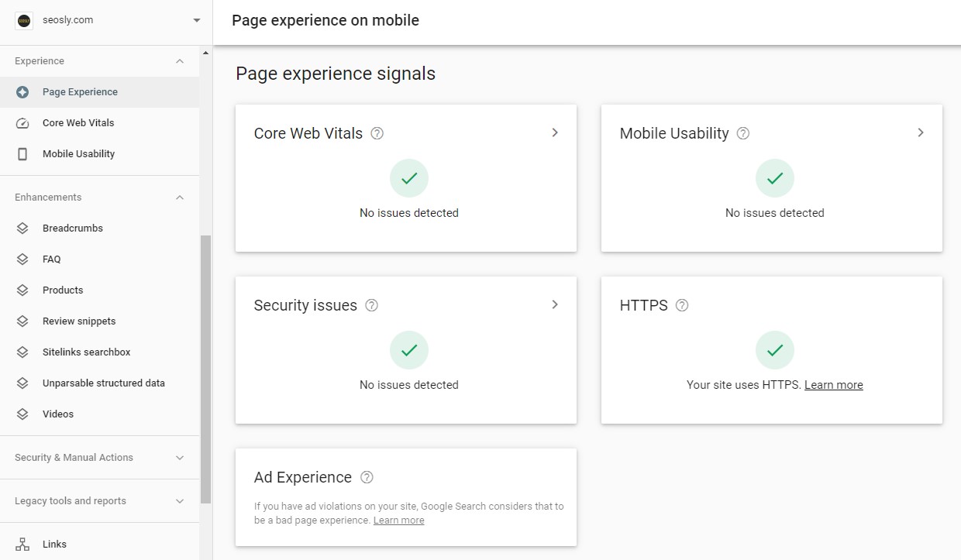This screenshot has height=560, width=961.
Task: Open Mobile Usability via its phone icon
Action: [23, 153]
